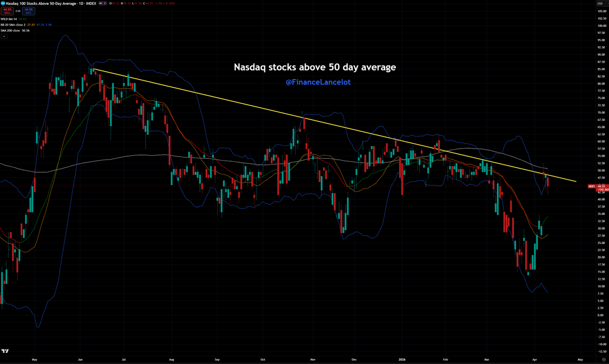Screen dimensions: 609x364
Task: Click the Mar label on the time axis
Action: tap(487, 359)
